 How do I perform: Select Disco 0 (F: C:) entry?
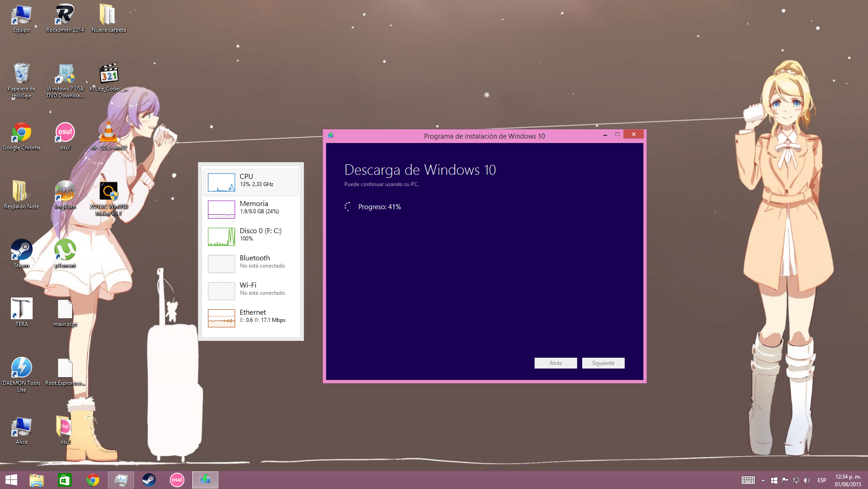(x=251, y=236)
